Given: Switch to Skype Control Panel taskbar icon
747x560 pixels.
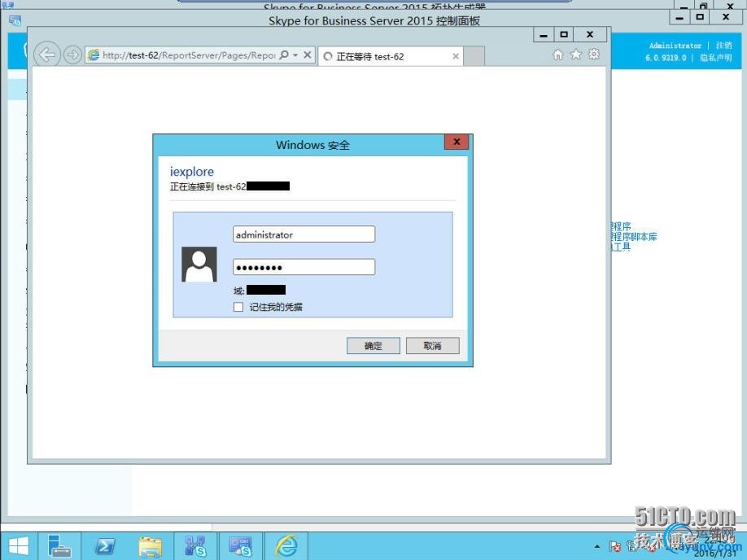Looking at the screenshot, I should [x=241, y=545].
